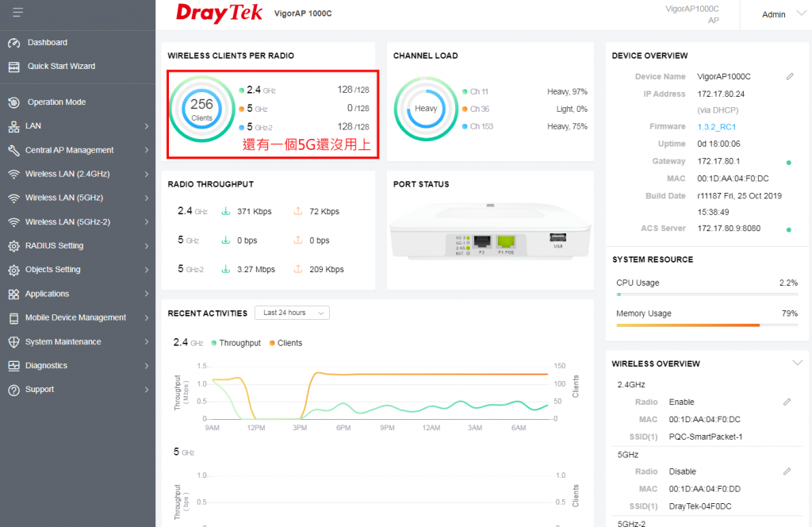Click the Diagnostics monitor icon

click(x=14, y=366)
